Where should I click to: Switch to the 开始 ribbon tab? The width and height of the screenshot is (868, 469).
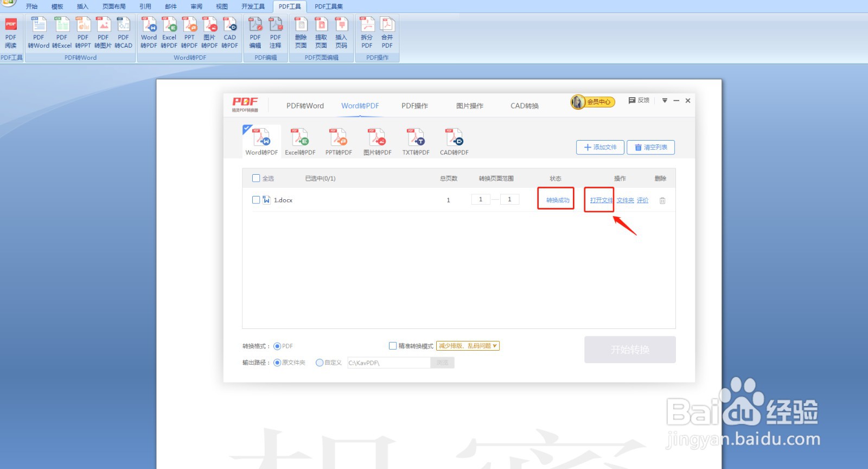32,7
